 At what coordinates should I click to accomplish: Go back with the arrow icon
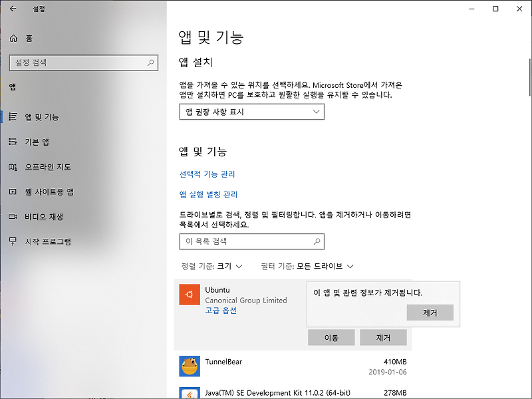pos(13,9)
